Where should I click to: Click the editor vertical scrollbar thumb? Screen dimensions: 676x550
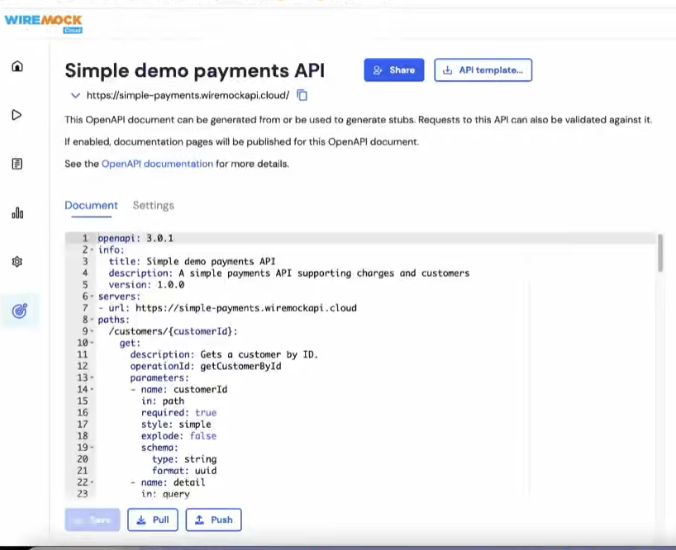[660, 253]
